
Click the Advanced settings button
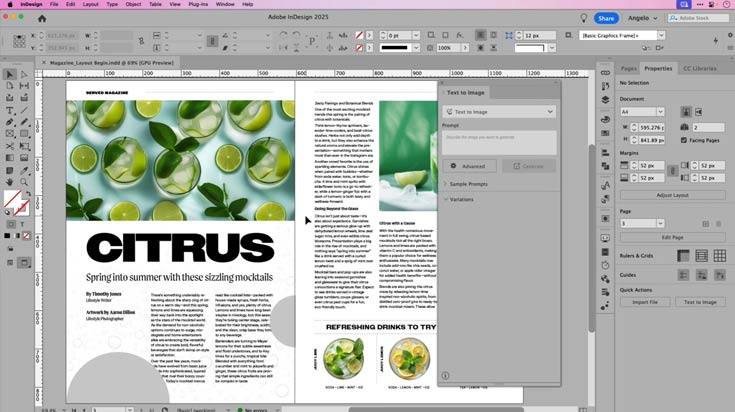pyautogui.click(x=470, y=166)
